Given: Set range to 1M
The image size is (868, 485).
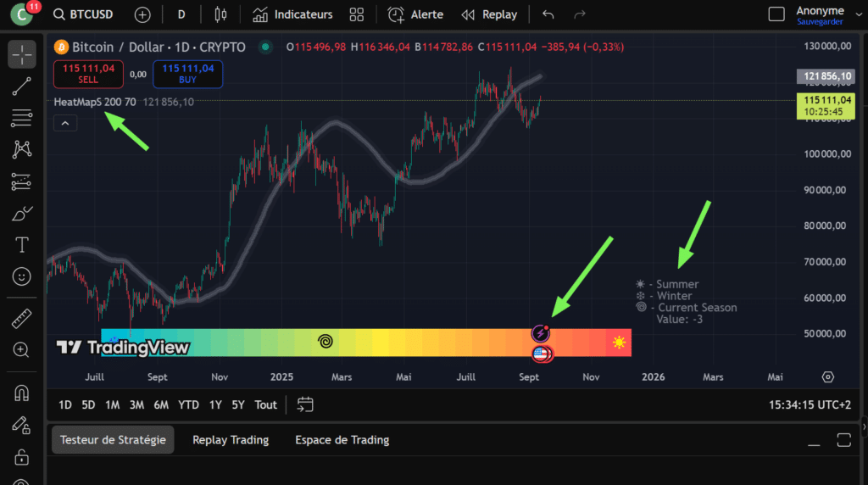Looking at the screenshot, I should [x=113, y=404].
